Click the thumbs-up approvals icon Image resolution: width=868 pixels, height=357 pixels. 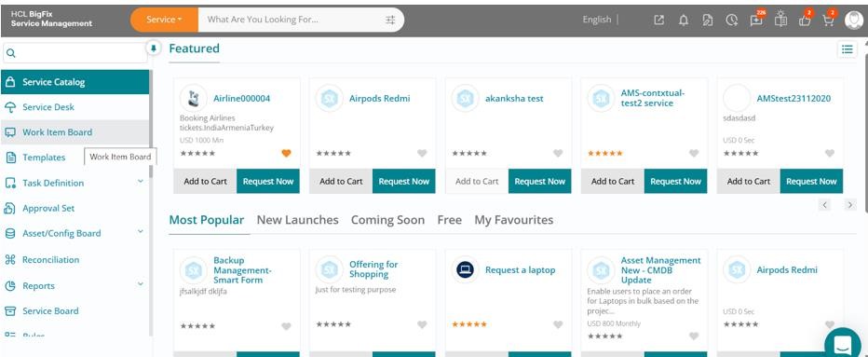pos(805,20)
